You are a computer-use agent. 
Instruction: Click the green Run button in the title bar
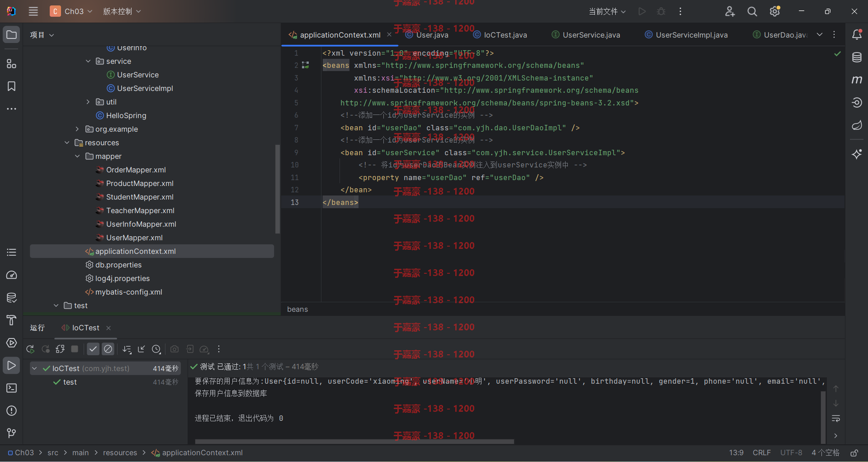(x=642, y=11)
